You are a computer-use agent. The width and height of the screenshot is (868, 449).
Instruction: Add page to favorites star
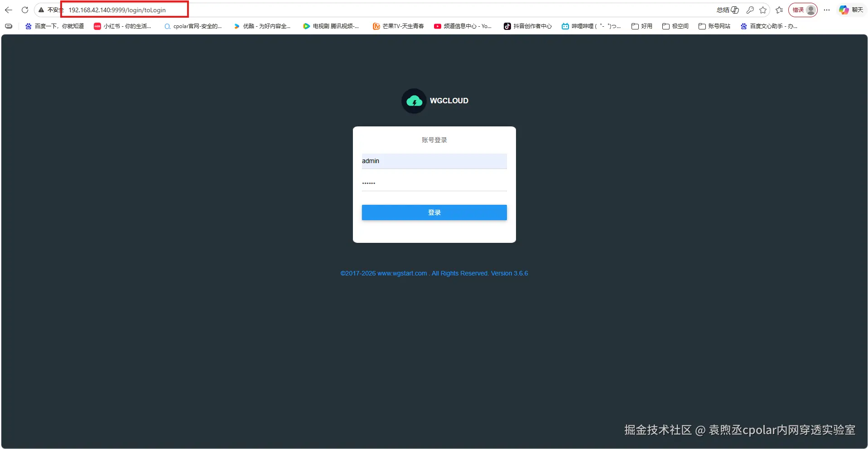point(763,10)
